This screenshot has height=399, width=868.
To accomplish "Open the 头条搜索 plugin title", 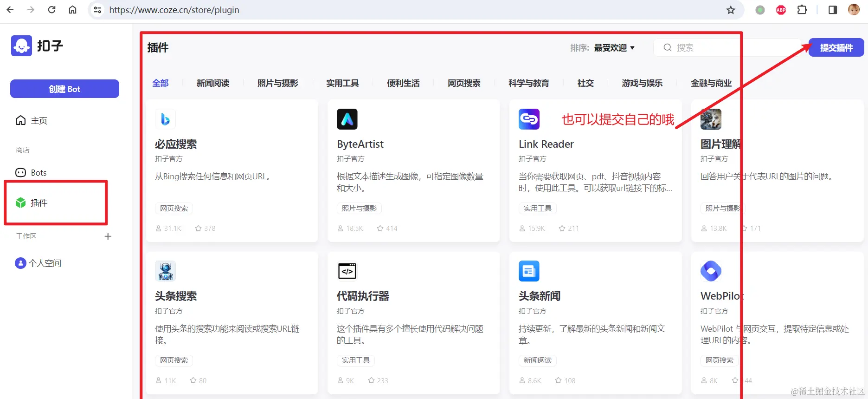I will (x=176, y=296).
